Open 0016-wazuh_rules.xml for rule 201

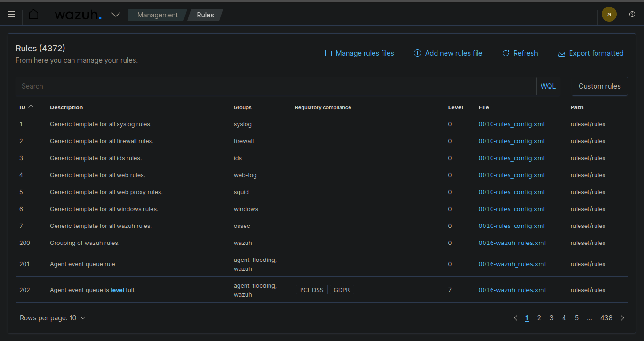pyautogui.click(x=512, y=264)
